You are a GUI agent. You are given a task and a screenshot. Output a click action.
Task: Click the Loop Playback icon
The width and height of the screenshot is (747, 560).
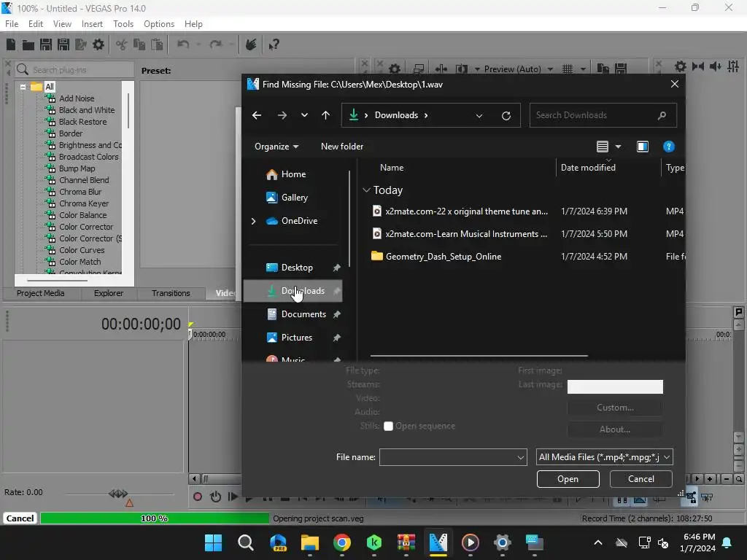coord(215,497)
